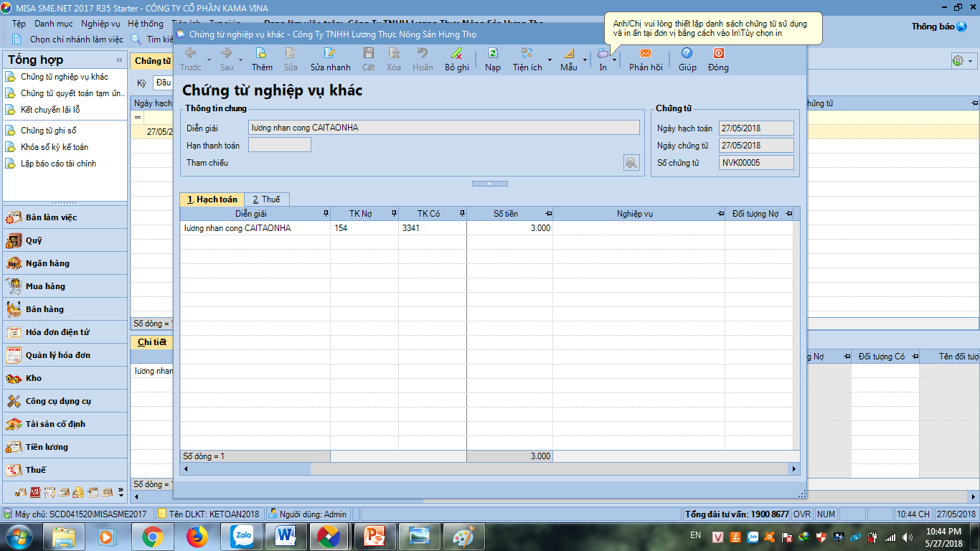Expand the sidebar module overflow chevron

(121, 492)
